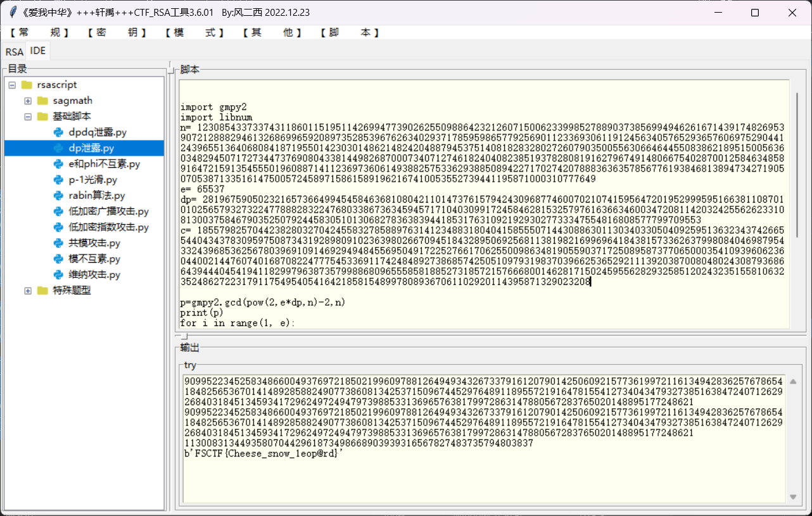This screenshot has height=516, width=812.
Task: Open the 共模攻击.py script
Action: pos(94,243)
